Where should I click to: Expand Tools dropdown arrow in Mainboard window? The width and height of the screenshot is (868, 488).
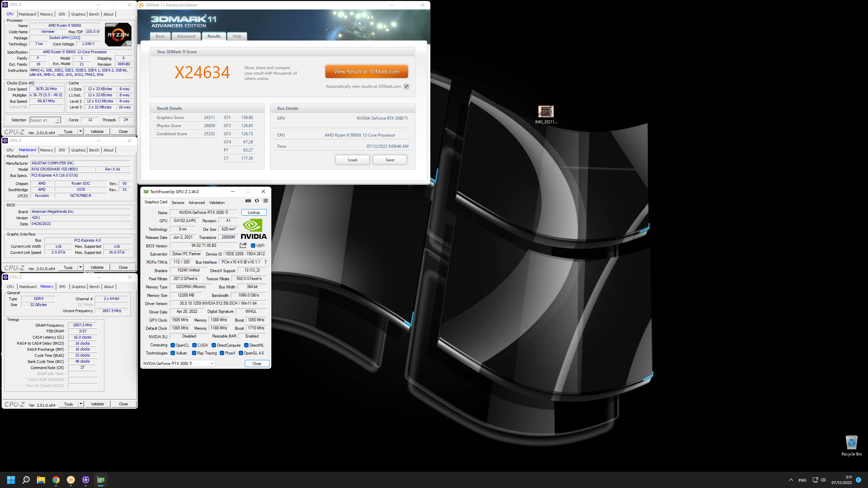80,267
